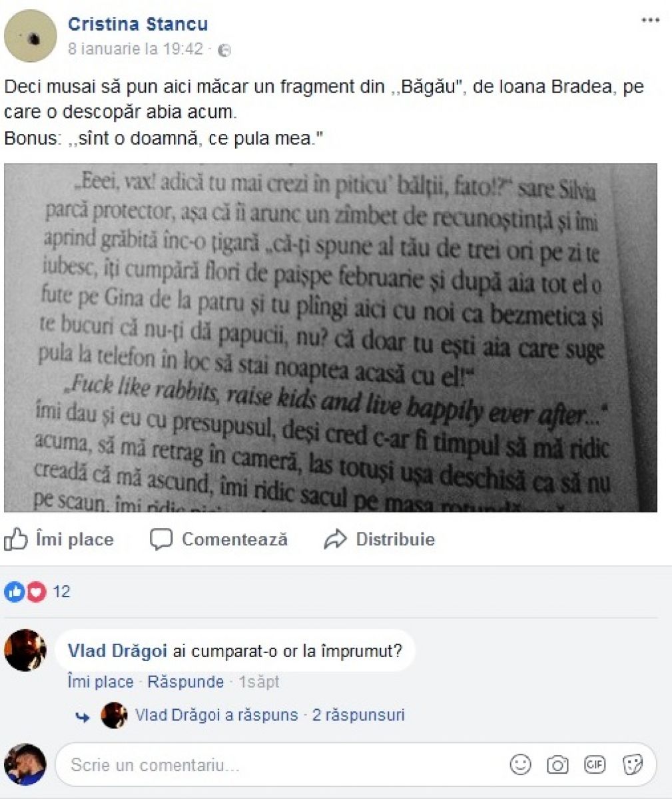672x799 pixels.
Task: Insert a GIF with the GIF icon
Action: (x=595, y=764)
